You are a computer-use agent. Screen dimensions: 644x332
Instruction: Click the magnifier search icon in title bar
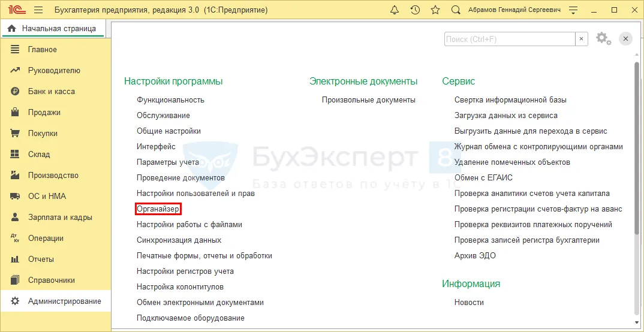pos(456,10)
